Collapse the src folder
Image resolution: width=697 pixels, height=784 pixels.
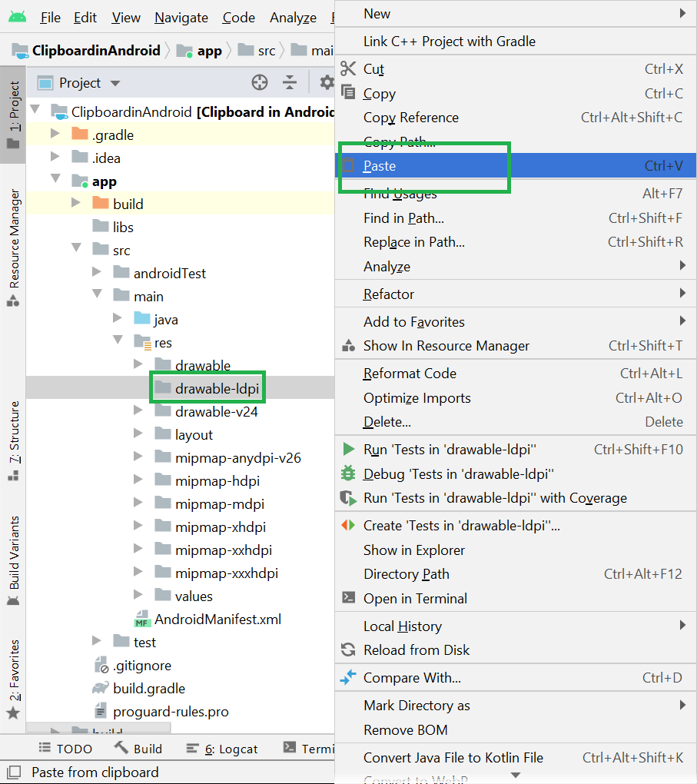(76, 247)
